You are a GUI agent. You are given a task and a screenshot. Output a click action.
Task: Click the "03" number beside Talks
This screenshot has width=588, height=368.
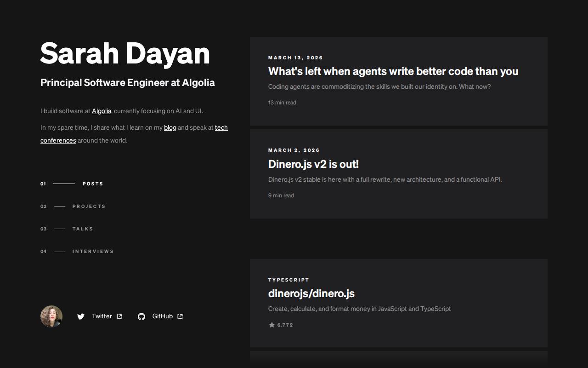[44, 229]
